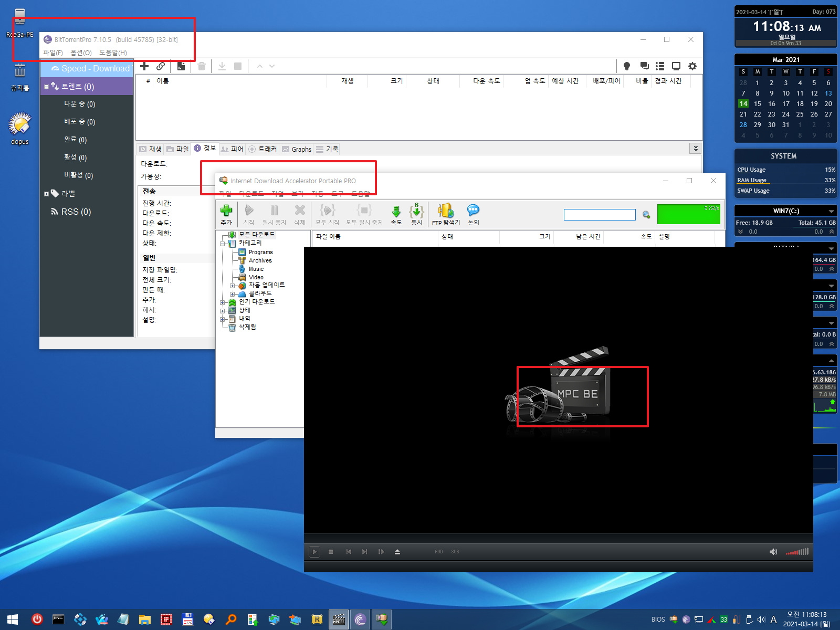Open the chat bubbles icon in the BitTorrentPro toolbar

644,66
